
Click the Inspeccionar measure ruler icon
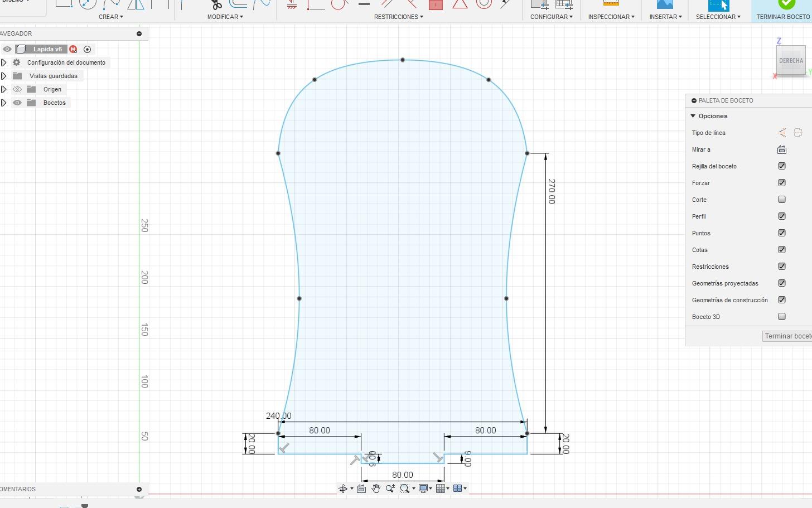click(611, 3)
